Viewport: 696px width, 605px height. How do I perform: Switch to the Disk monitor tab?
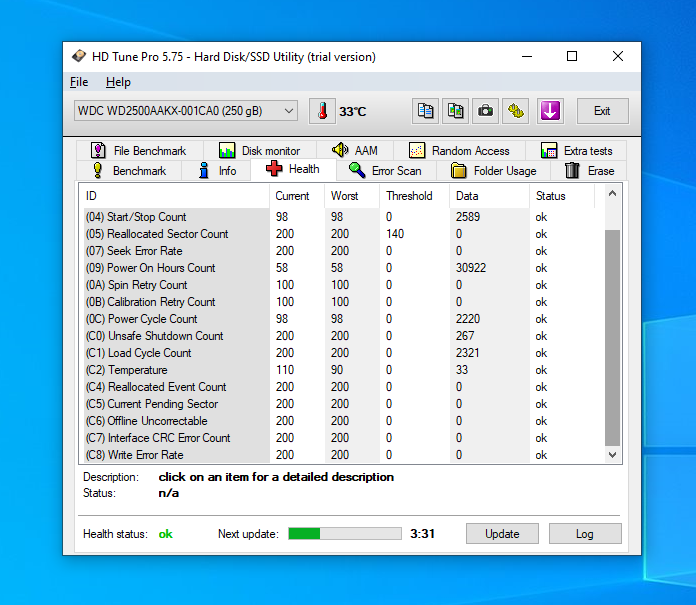[x=260, y=150]
